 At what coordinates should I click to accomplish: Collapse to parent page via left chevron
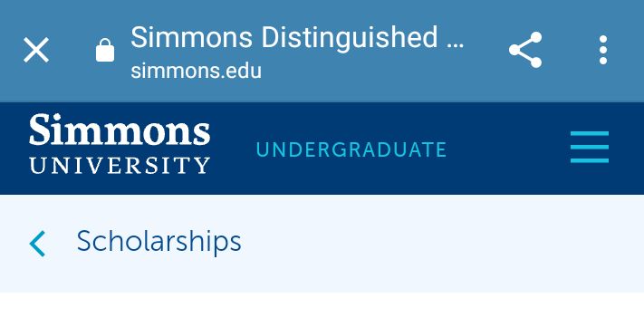[37, 244]
